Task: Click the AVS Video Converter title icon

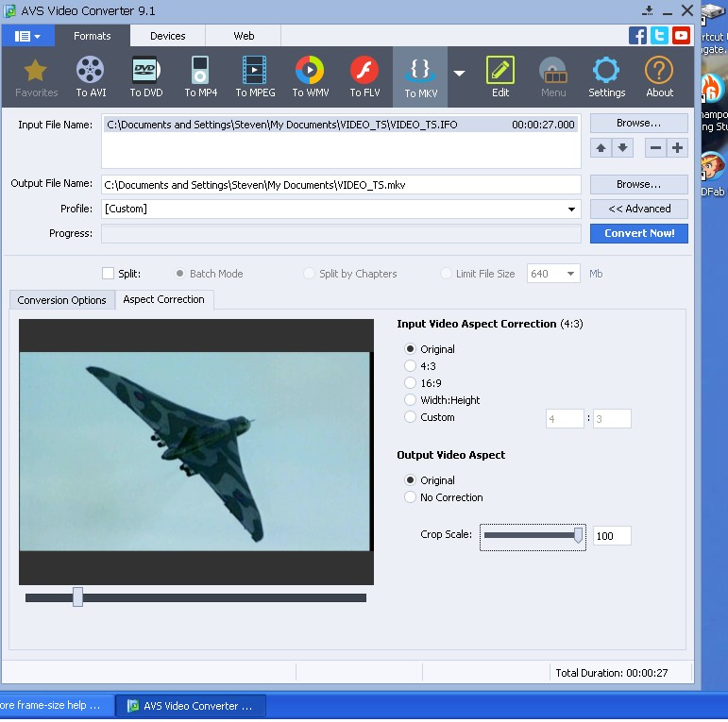Action: [x=9, y=11]
